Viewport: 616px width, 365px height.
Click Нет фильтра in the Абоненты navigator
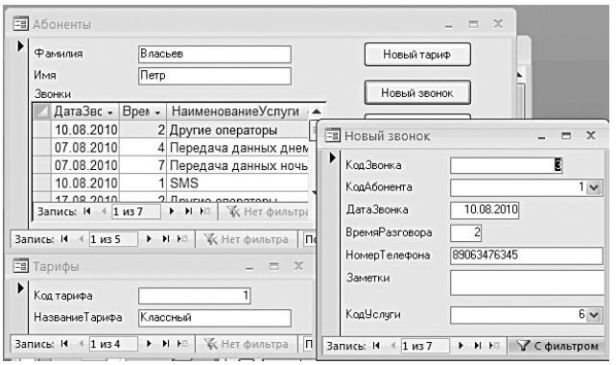246,239
